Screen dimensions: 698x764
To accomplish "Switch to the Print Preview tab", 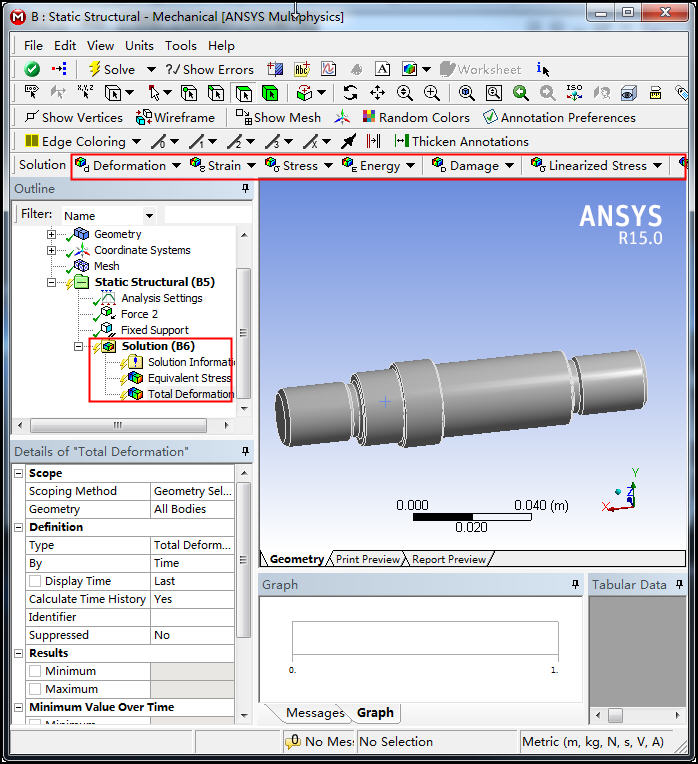I will click(x=367, y=559).
